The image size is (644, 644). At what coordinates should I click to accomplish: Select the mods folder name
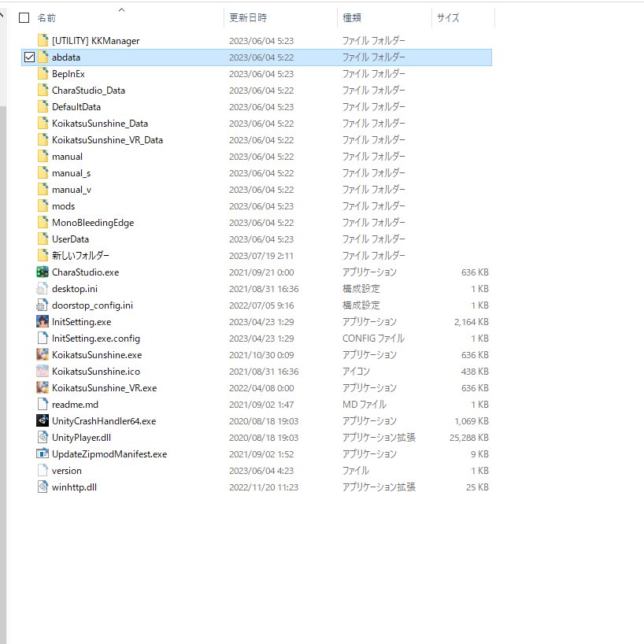(x=64, y=206)
